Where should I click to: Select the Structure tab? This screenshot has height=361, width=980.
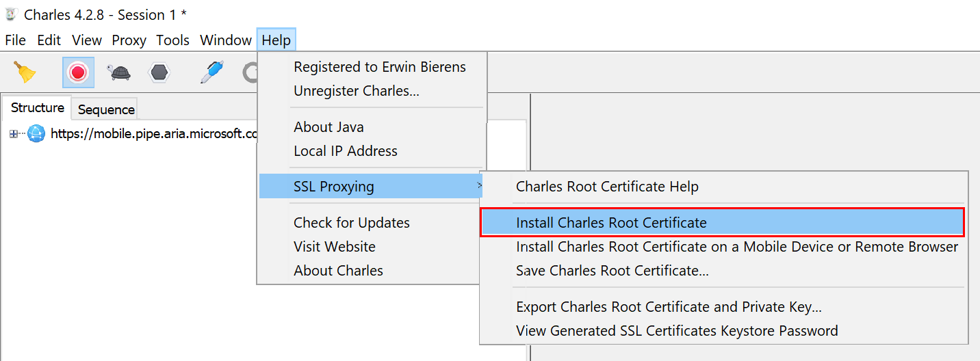tap(38, 108)
